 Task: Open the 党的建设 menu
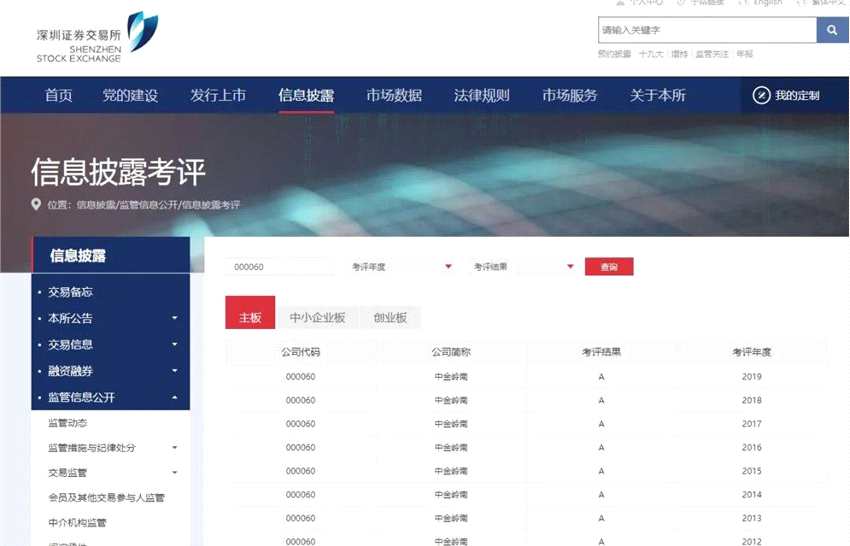click(130, 95)
